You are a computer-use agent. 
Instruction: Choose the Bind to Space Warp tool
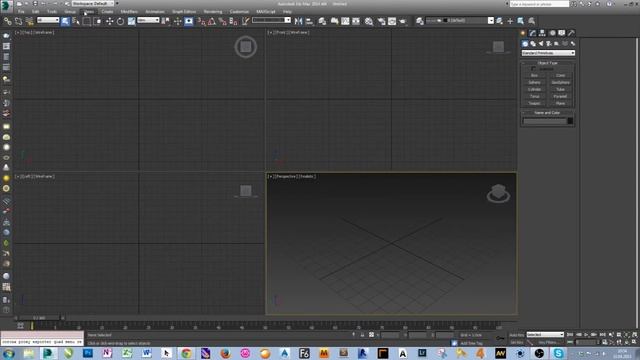[29, 21]
